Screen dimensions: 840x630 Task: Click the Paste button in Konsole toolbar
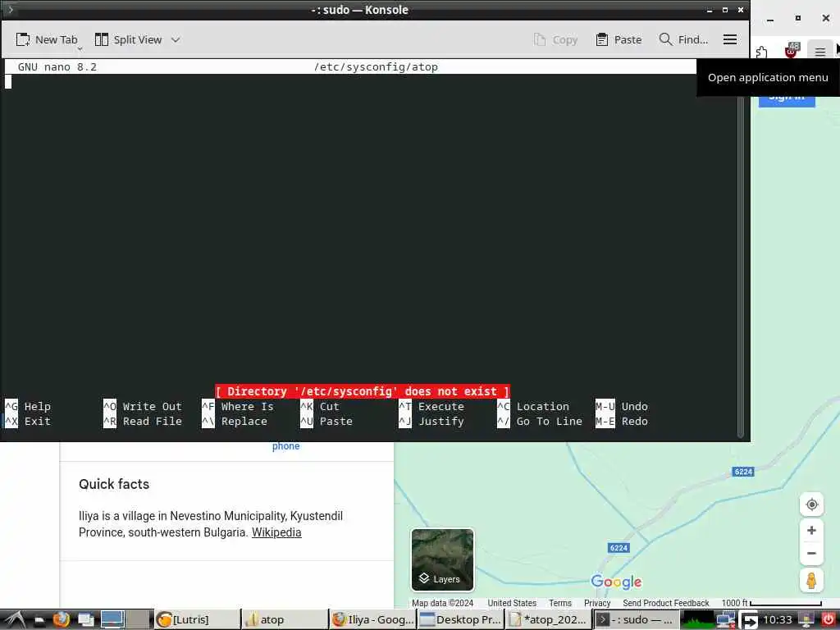619,39
